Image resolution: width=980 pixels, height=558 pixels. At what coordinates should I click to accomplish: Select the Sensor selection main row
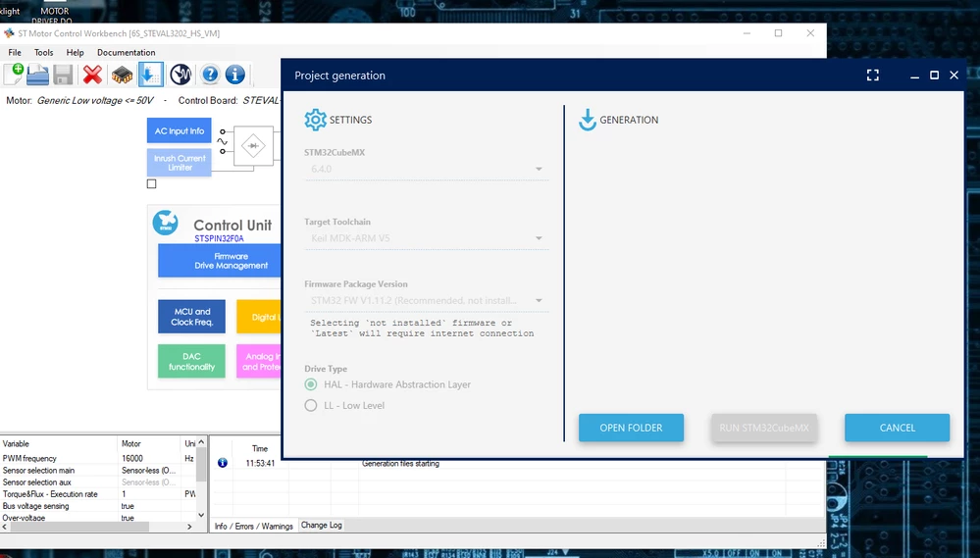[98, 470]
